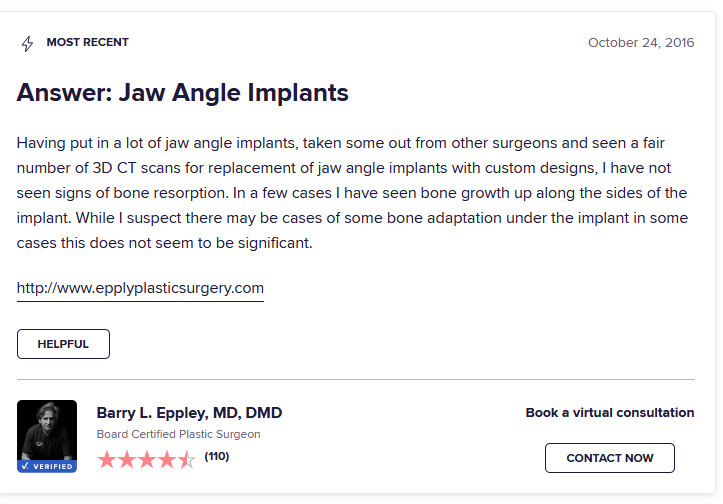Click the CONTACT NOW button
723x504 pixels.
coord(610,458)
